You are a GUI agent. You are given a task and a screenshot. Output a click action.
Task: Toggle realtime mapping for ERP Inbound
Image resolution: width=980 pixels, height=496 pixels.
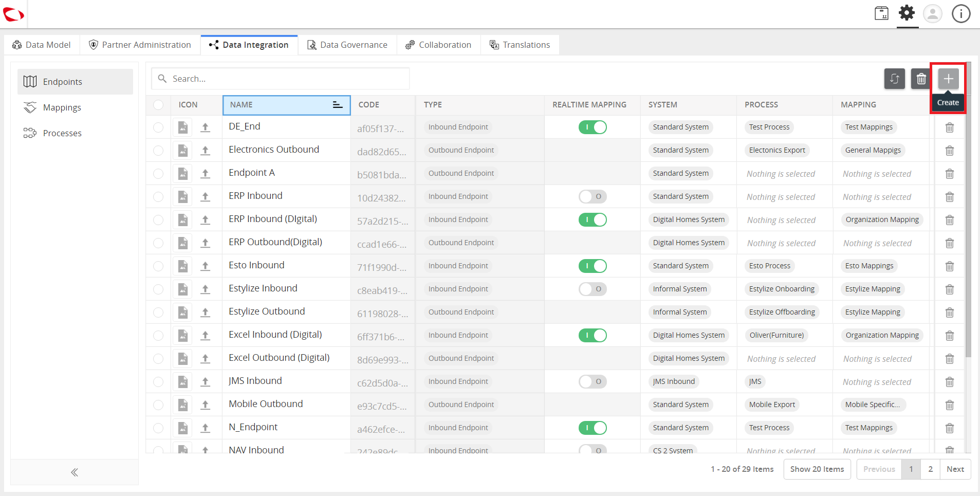(593, 196)
